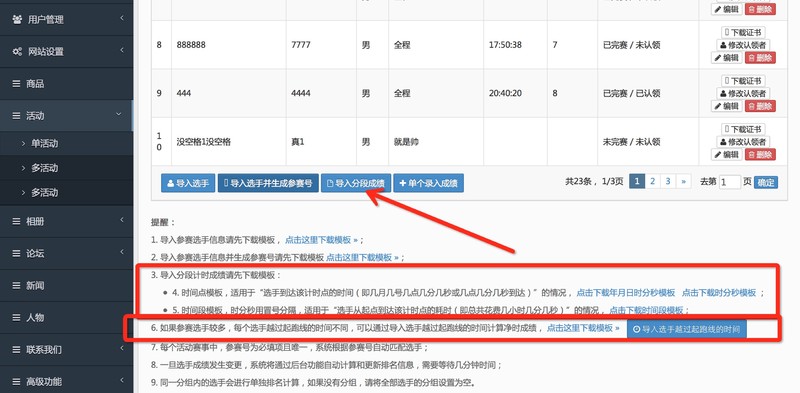This screenshot has height=393, width=800.
Task: Click the list icon beside 论坛
Action: click(x=17, y=254)
